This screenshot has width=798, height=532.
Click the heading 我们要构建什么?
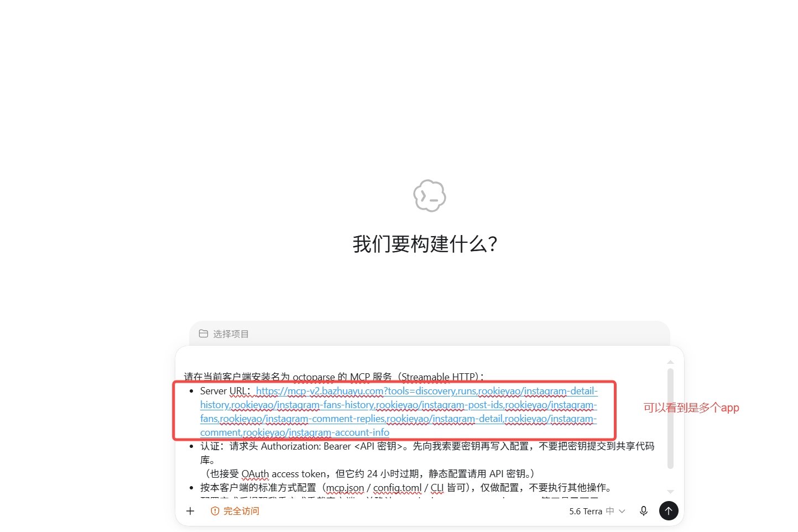[x=425, y=244]
